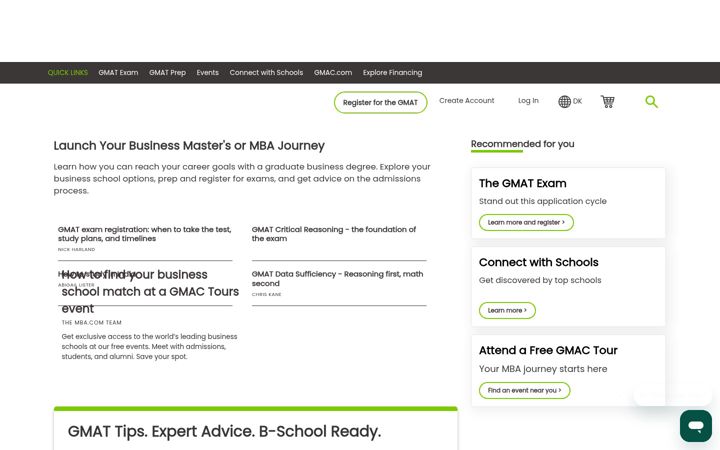Click the green search magnifier icon
This screenshot has width=720, height=450.
pos(651,101)
